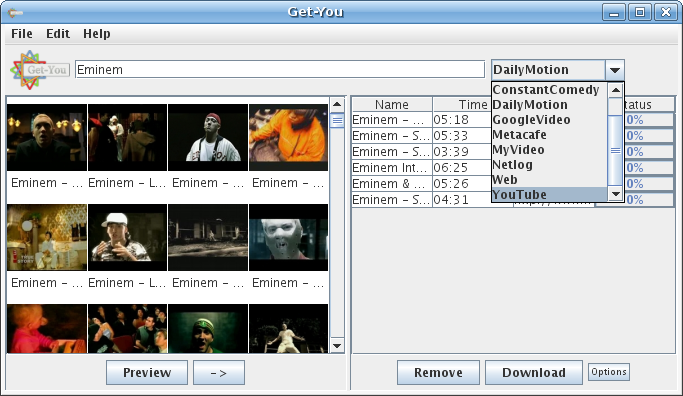Open the DailyMotion site combo box arrow
Viewport: 683px width, 396px height.
tap(615, 70)
